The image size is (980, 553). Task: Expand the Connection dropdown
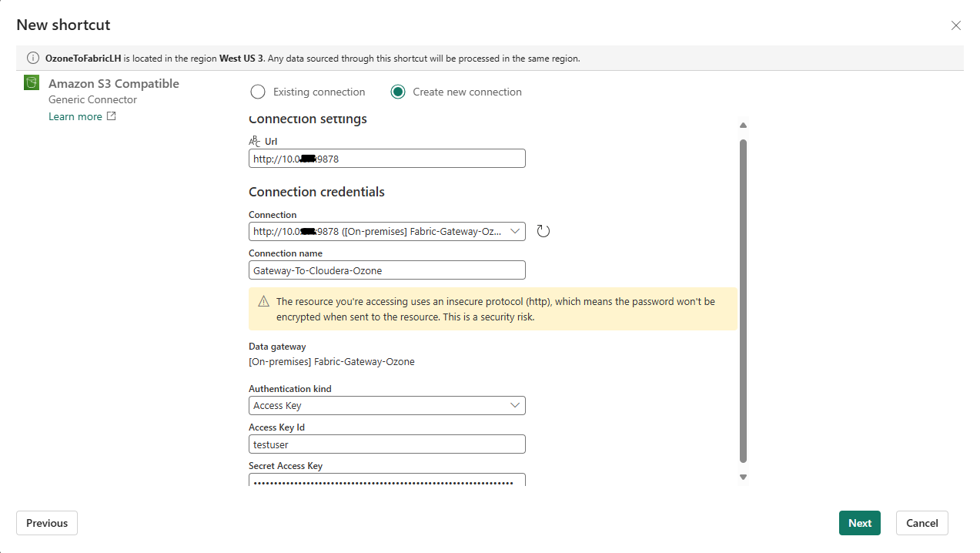click(x=385, y=231)
